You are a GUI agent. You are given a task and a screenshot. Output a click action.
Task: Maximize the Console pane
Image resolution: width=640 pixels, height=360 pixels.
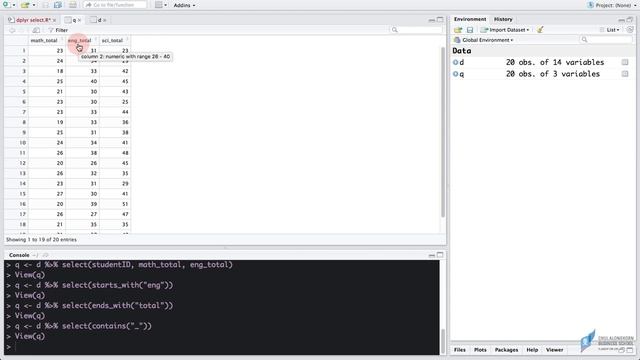[x=440, y=255]
